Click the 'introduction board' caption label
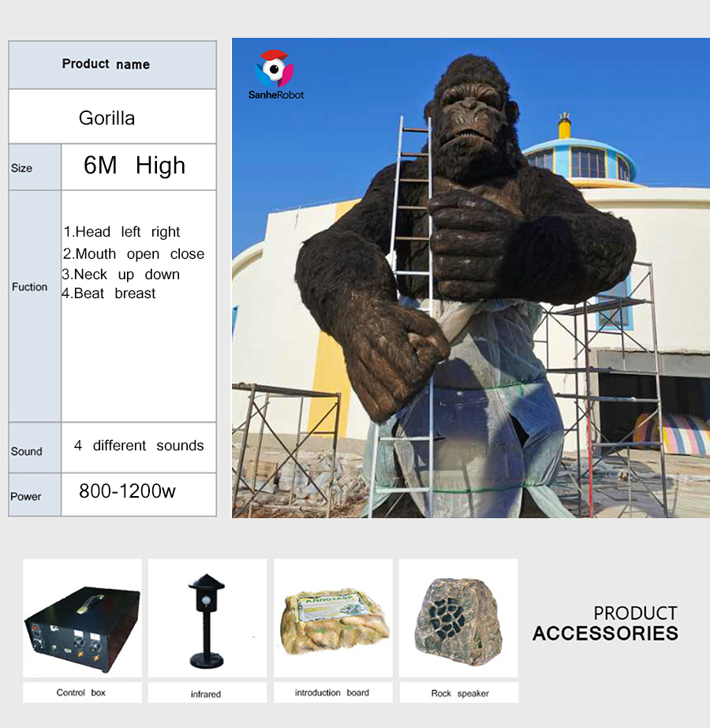710x728 pixels. click(x=332, y=693)
